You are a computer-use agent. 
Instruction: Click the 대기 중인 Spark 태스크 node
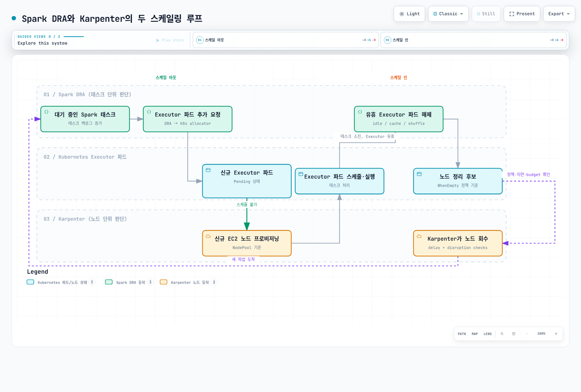tap(85, 119)
